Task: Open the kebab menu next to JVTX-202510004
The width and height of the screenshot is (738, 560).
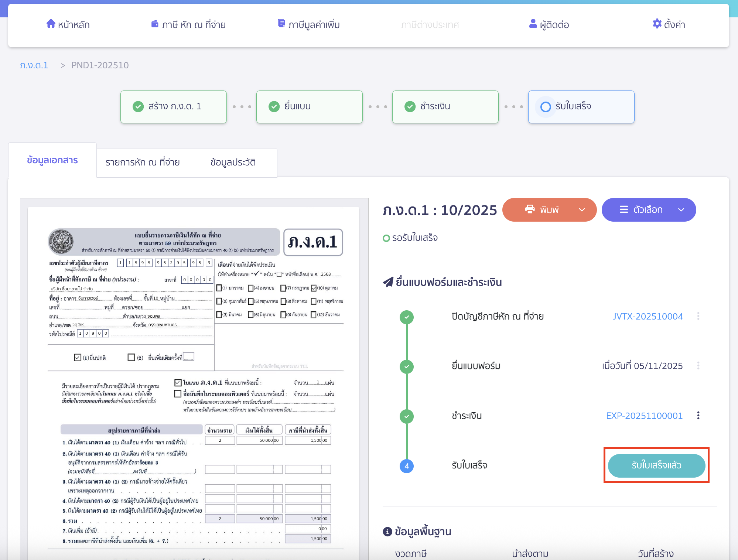Action: (698, 317)
